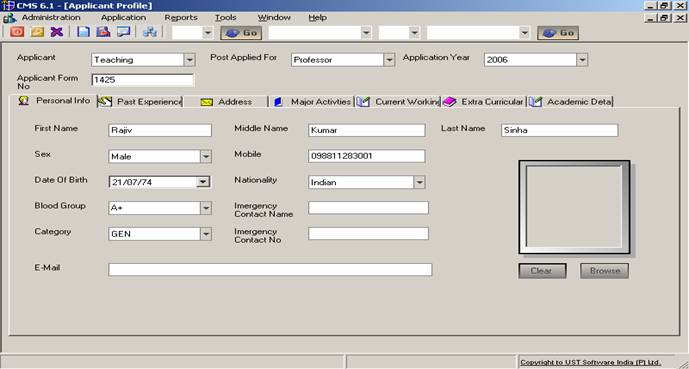Expand the Blood Group dropdown
Viewport: 689px width, 369px height.
206,208
